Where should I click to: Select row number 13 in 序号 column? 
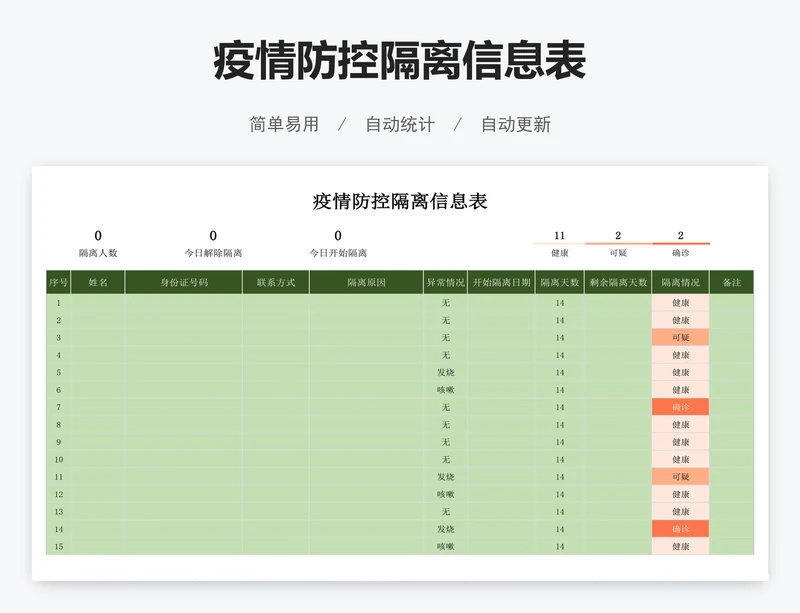coord(59,511)
